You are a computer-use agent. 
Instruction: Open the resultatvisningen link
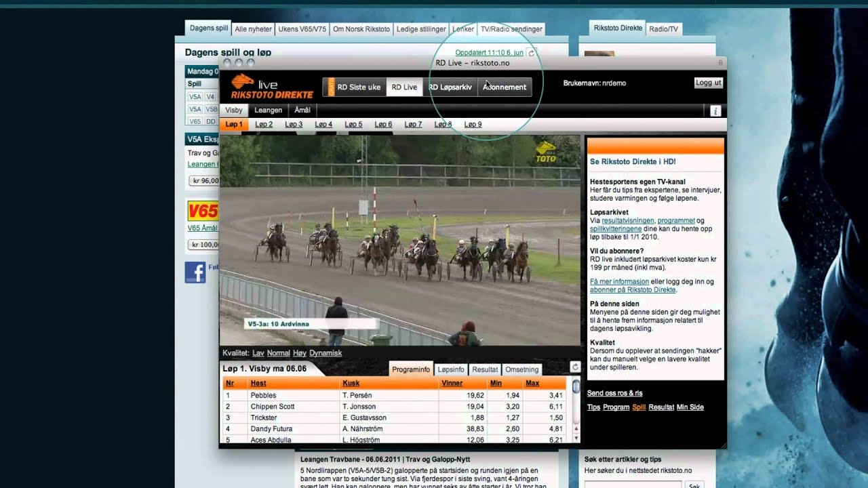[x=628, y=220]
